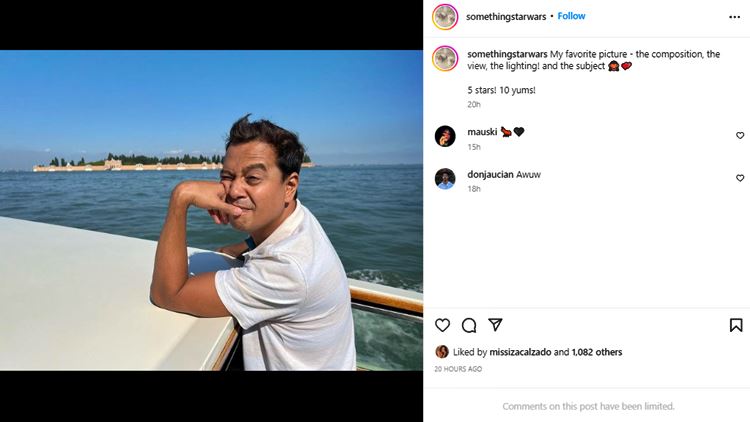750x422 pixels.
Task: View missizacalzado's profile from likes
Action: click(520, 352)
